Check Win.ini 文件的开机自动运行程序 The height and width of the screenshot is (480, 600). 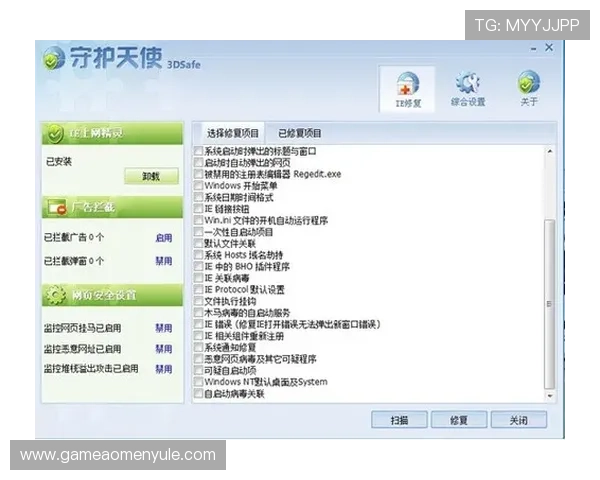pyautogui.click(x=198, y=220)
